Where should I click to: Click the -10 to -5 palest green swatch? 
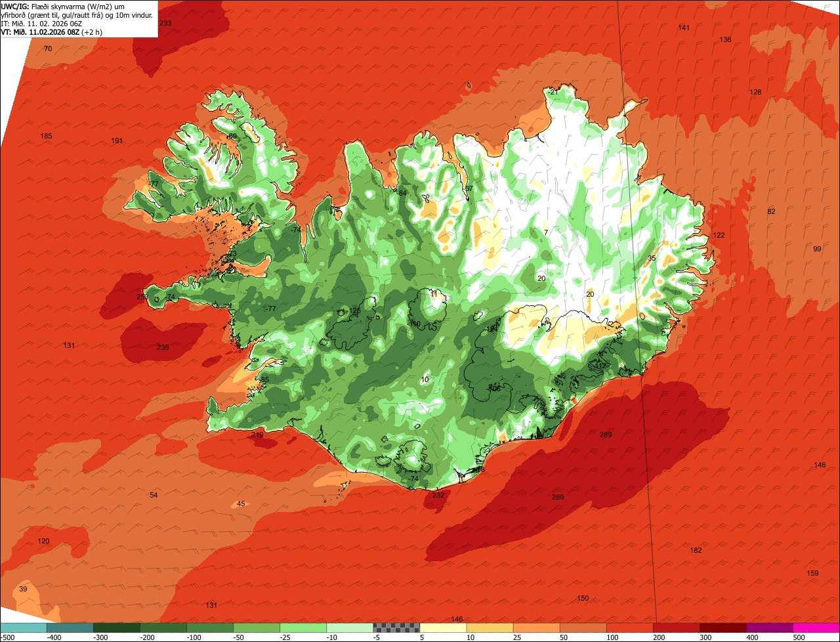350,628
